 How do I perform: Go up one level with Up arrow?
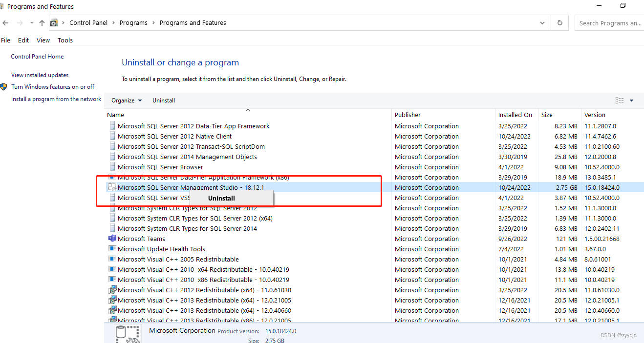coord(42,23)
